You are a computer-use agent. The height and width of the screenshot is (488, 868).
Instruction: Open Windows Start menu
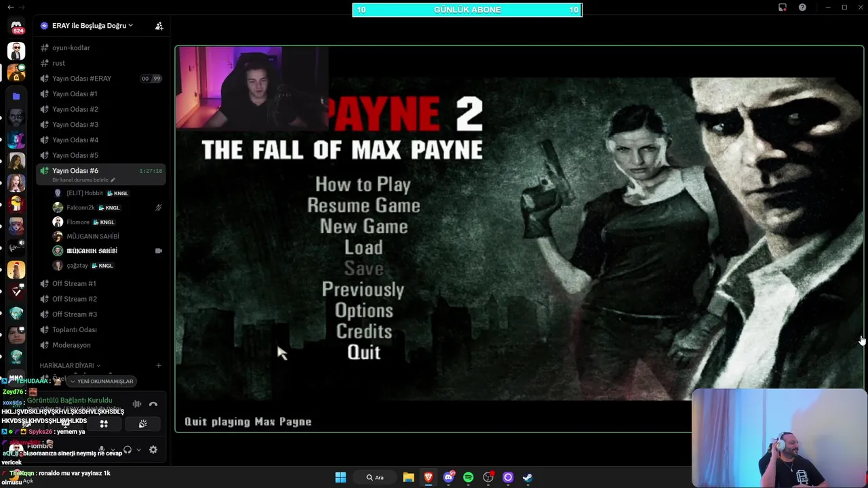[x=340, y=477]
